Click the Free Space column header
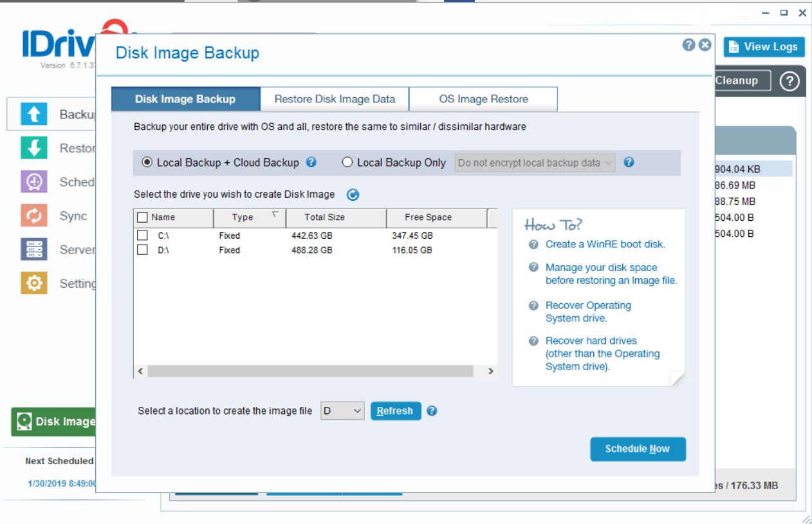The width and height of the screenshot is (812, 524). click(436, 218)
